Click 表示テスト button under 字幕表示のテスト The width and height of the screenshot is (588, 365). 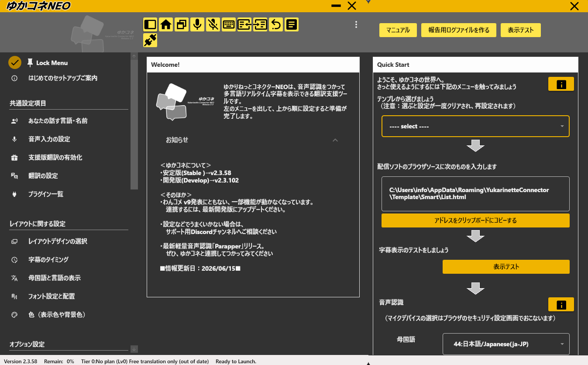[x=506, y=267]
